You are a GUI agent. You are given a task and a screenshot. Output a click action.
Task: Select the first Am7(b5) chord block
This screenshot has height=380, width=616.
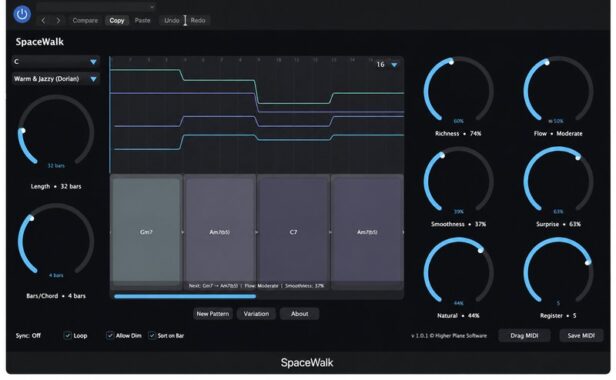tap(220, 232)
